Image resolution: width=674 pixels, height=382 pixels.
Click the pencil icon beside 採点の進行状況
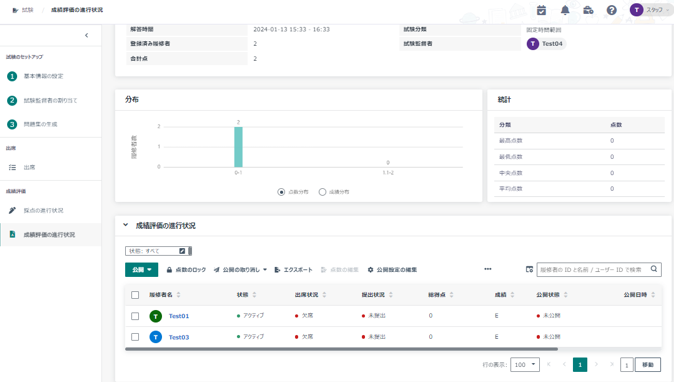click(x=12, y=210)
